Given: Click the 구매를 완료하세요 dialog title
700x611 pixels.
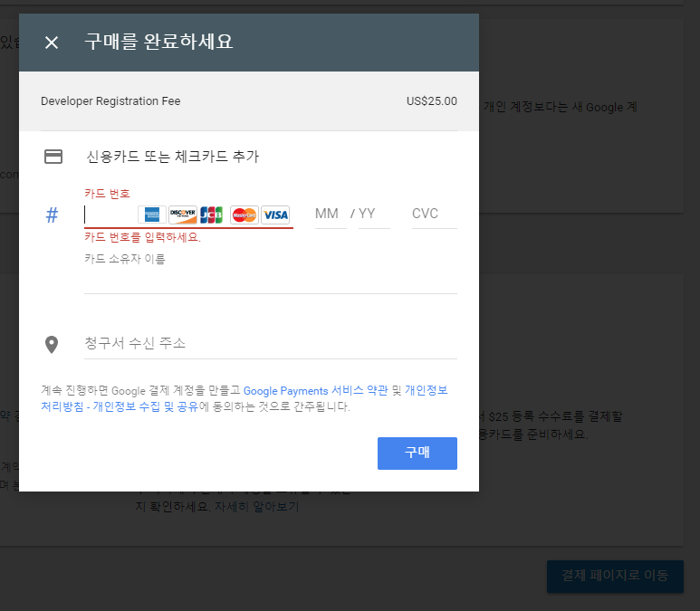Looking at the screenshot, I should [159, 42].
